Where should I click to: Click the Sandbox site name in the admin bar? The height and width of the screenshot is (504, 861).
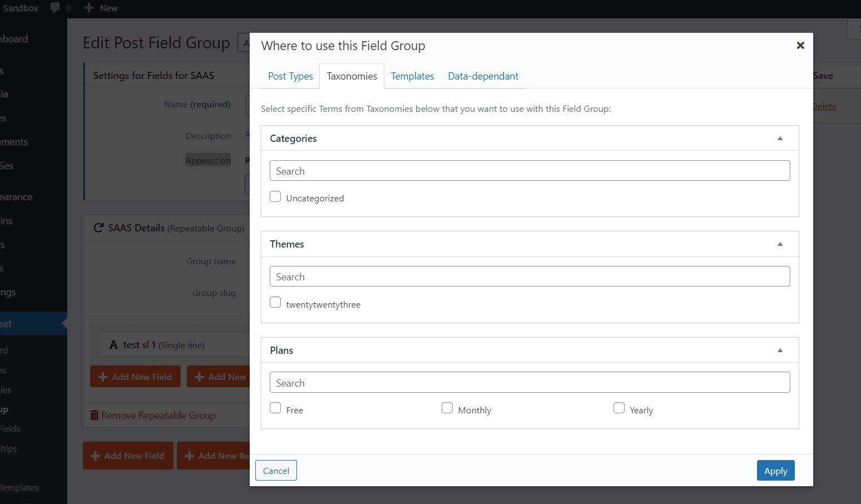tap(20, 8)
